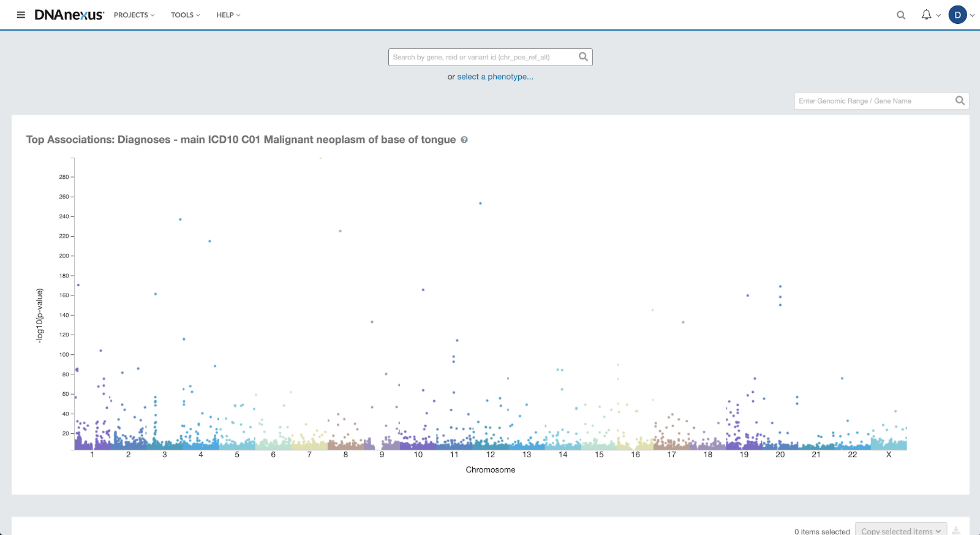Click the highest point on chromosome 12
Screen dimensions: 980x535
tap(480, 203)
